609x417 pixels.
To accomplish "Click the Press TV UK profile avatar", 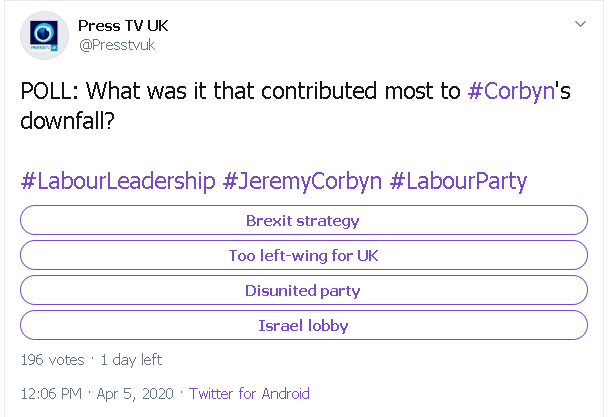I will pyautogui.click(x=42, y=34).
